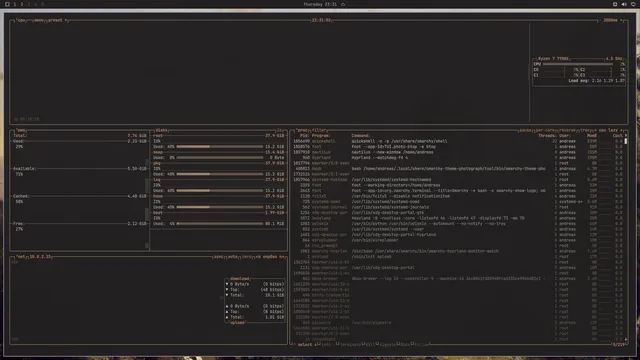The height and width of the screenshot is (360, 640).
Task: Select the foot --working-directory process row
Action: click(457, 185)
